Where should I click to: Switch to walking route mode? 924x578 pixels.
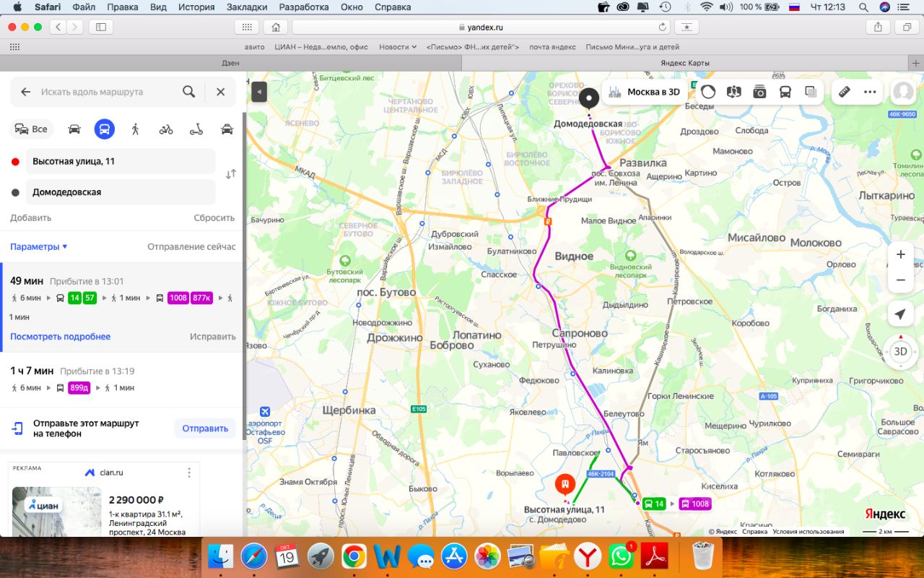[135, 129]
